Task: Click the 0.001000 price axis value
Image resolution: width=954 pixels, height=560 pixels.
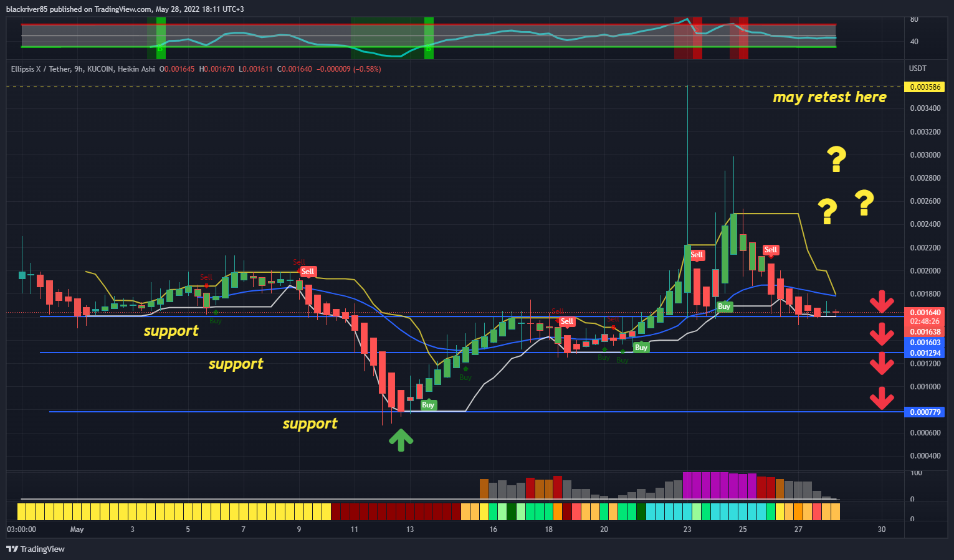Action: [x=925, y=387]
